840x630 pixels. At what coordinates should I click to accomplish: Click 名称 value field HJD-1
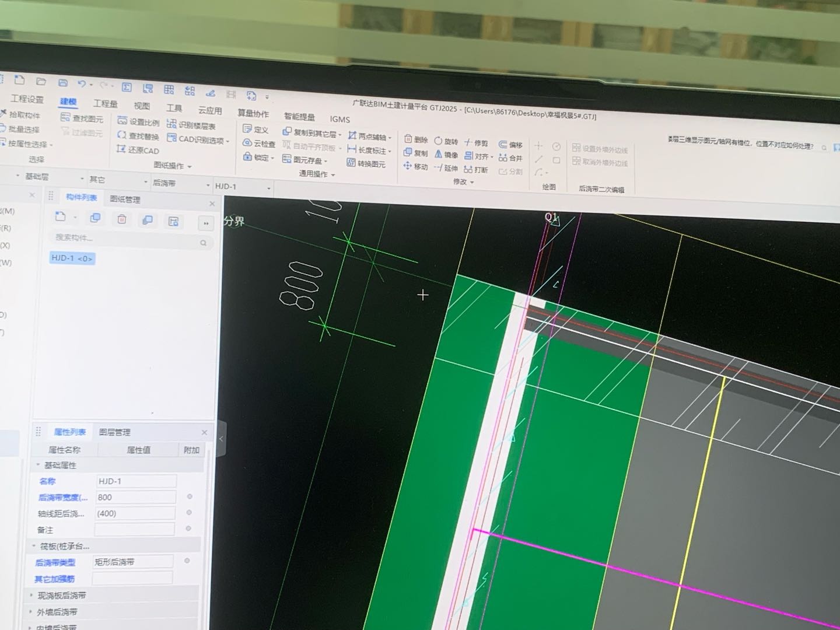(x=137, y=481)
